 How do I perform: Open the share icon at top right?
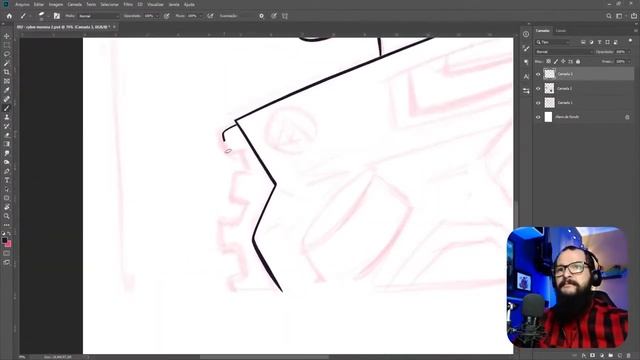634,16
